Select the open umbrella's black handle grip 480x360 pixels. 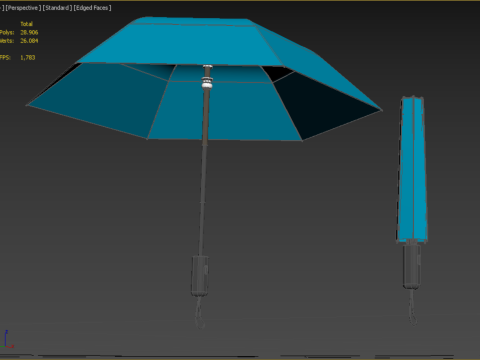(200, 276)
